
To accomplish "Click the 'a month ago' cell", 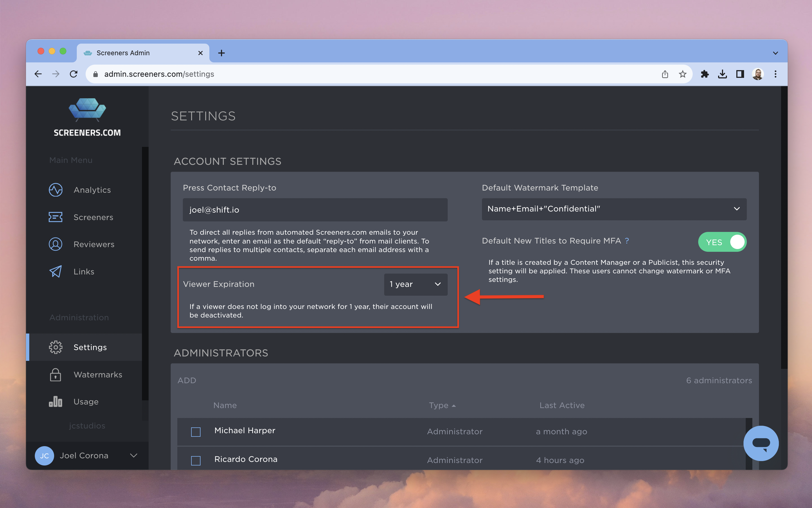I will click(561, 432).
